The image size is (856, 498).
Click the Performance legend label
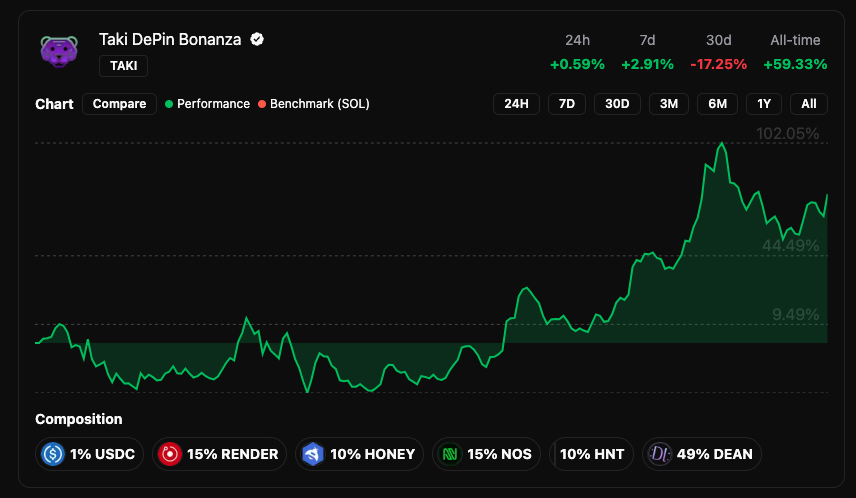213,104
